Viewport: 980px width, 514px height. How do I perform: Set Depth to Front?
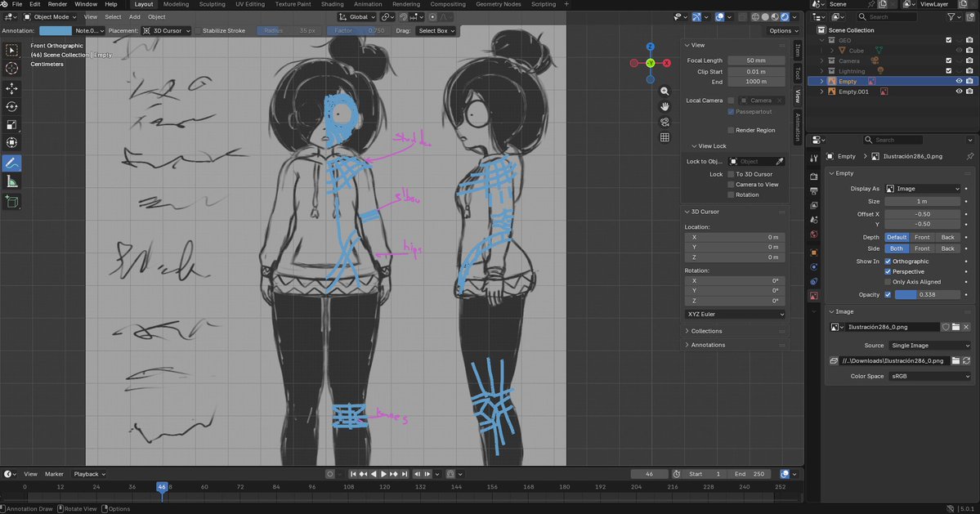pyautogui.click(x=922, y=237)
